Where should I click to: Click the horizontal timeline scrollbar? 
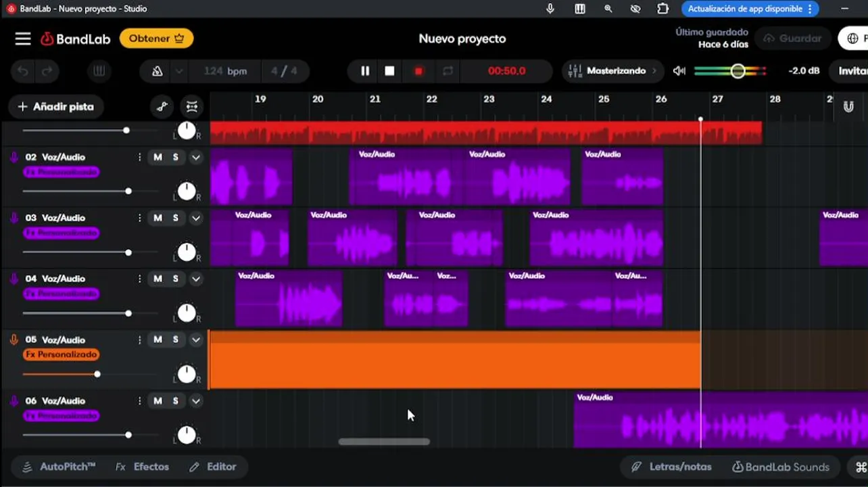coord(384,442)
